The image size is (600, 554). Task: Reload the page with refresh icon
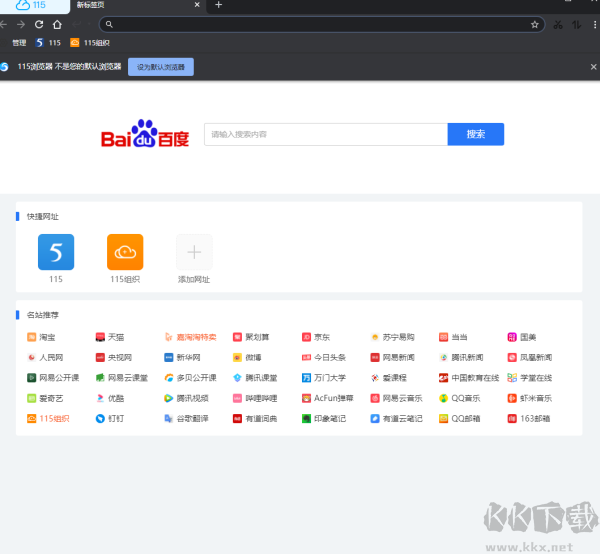point(39,24)
